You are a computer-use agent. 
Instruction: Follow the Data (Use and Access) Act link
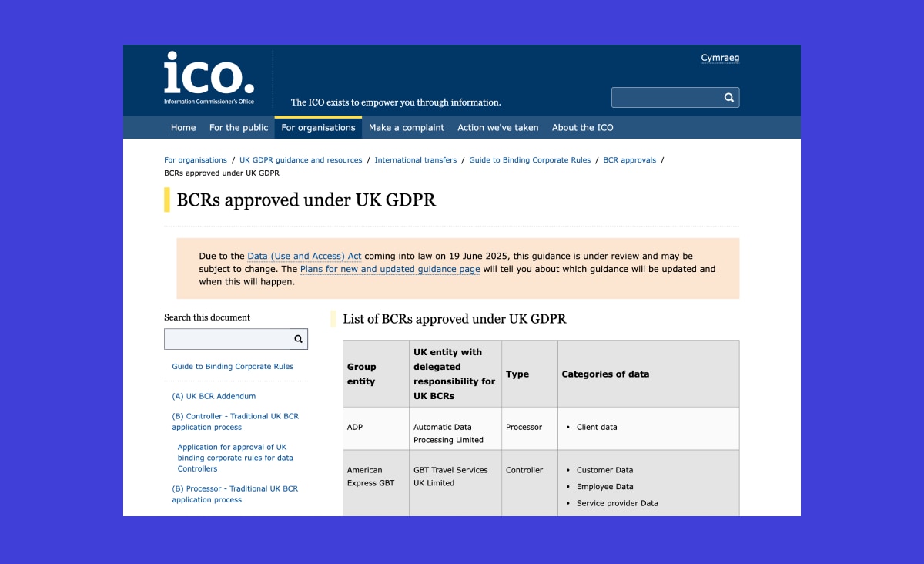tap(304, 256)
